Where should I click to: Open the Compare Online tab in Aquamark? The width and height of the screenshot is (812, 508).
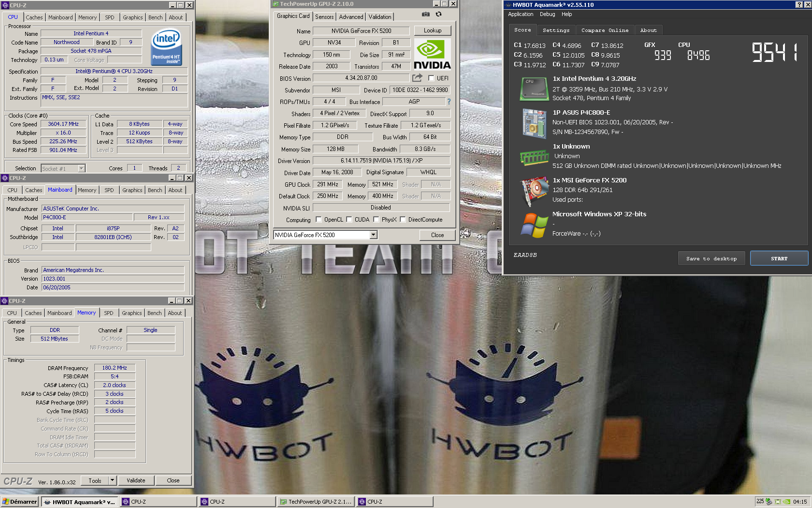coord(605,30)
